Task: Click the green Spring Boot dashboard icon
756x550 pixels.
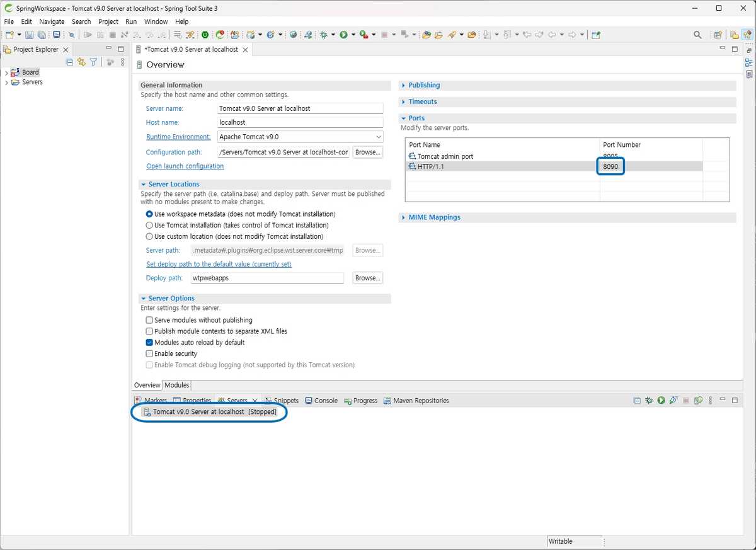Action: pyautogui.click(x=205, y=35)
